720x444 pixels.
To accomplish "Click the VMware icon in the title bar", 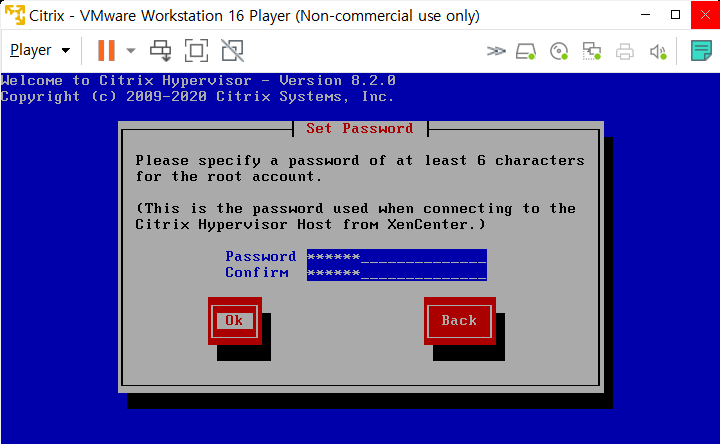I will [x=14, y=15].
